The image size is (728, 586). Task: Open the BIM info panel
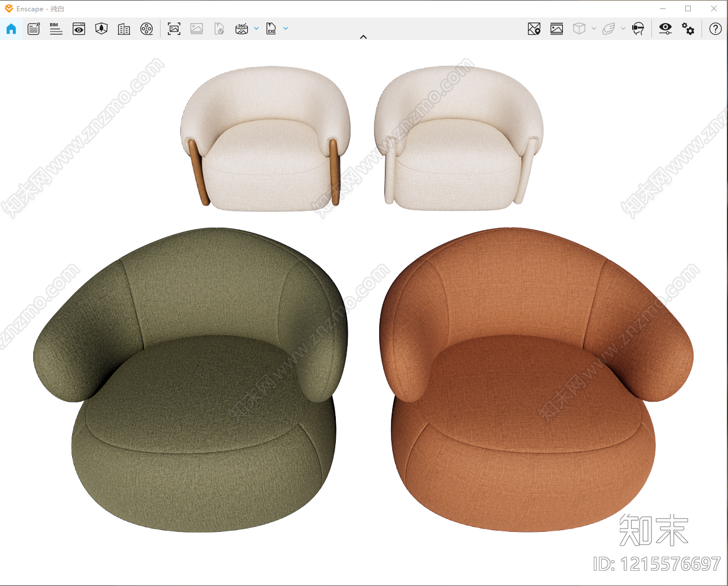coord(56,29)
